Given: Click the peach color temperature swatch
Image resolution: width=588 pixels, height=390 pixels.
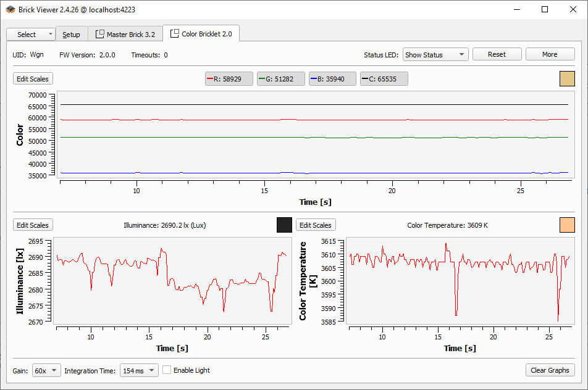Looking at the screenshot, I should (567, 225).
